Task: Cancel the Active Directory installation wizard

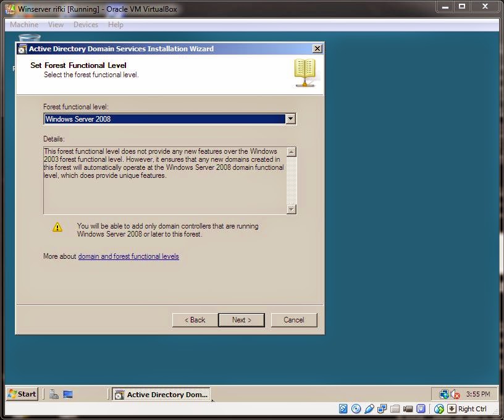Action: [x=294, y=320]
